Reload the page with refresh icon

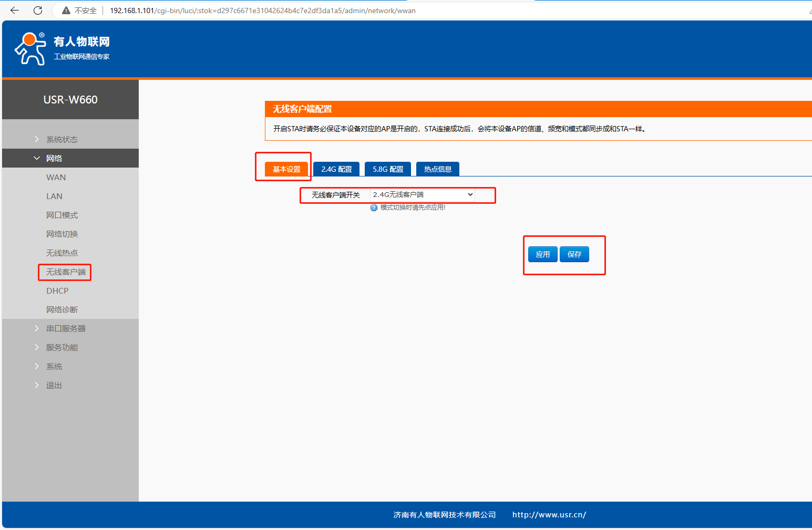pyautogui.click(x=38, y=11)
